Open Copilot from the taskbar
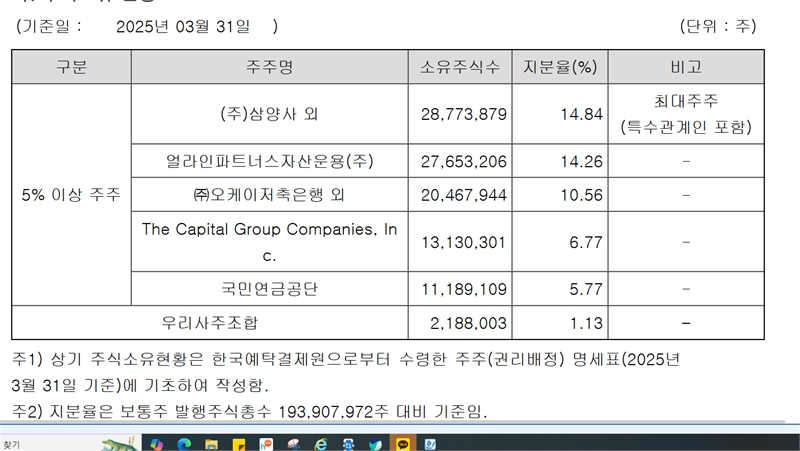800x451 pixels. (157, 443)
